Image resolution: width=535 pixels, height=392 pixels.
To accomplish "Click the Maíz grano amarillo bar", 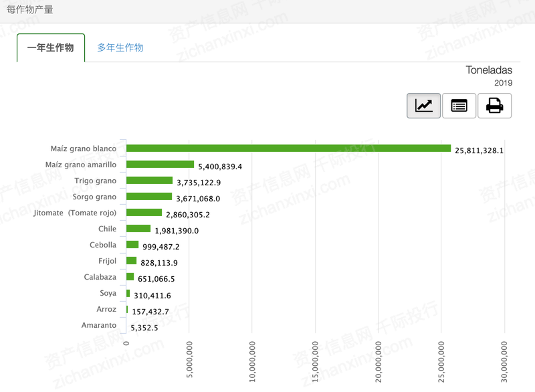I will 160,164.
